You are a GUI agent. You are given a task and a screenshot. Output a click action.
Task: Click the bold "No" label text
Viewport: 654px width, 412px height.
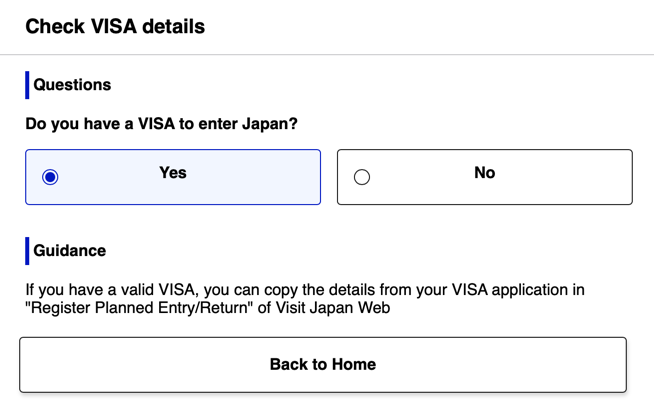pyautogui.click(x=485, y=173)
